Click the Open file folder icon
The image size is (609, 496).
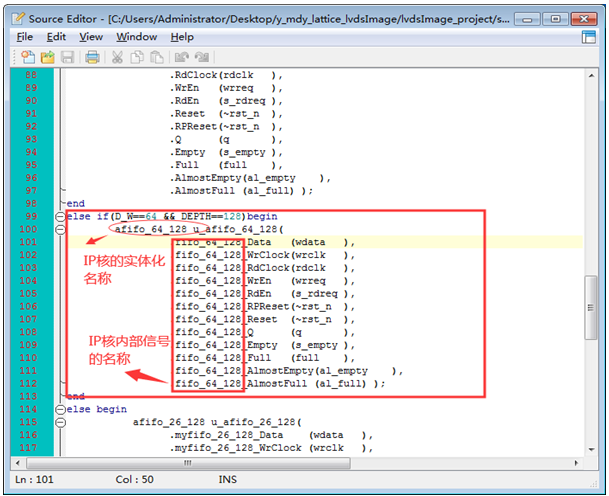[47, 57]
